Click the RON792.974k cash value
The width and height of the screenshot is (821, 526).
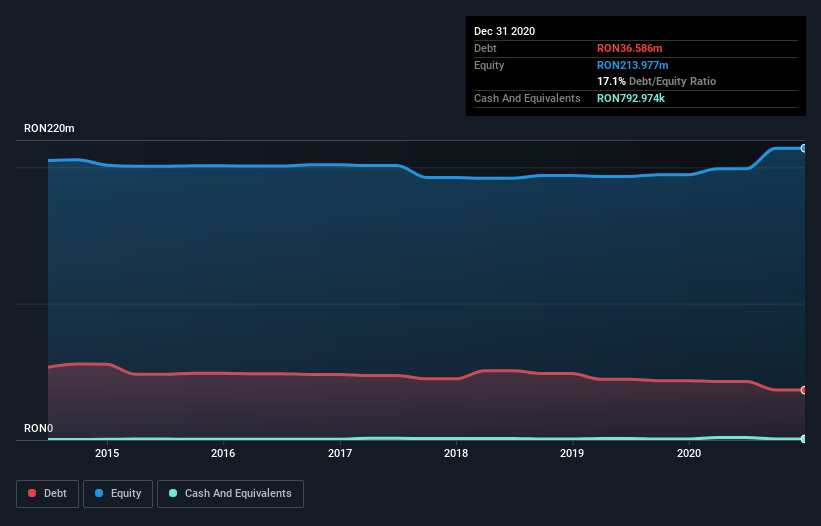click(631, 98)
